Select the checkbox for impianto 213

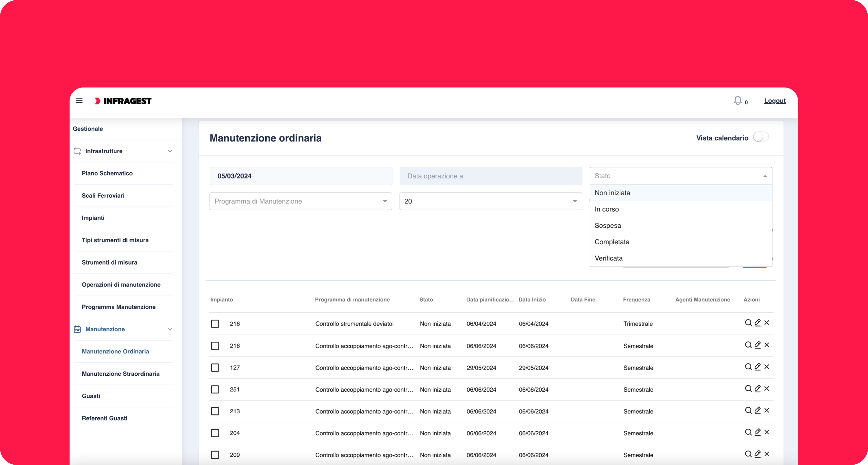point(215,411)
